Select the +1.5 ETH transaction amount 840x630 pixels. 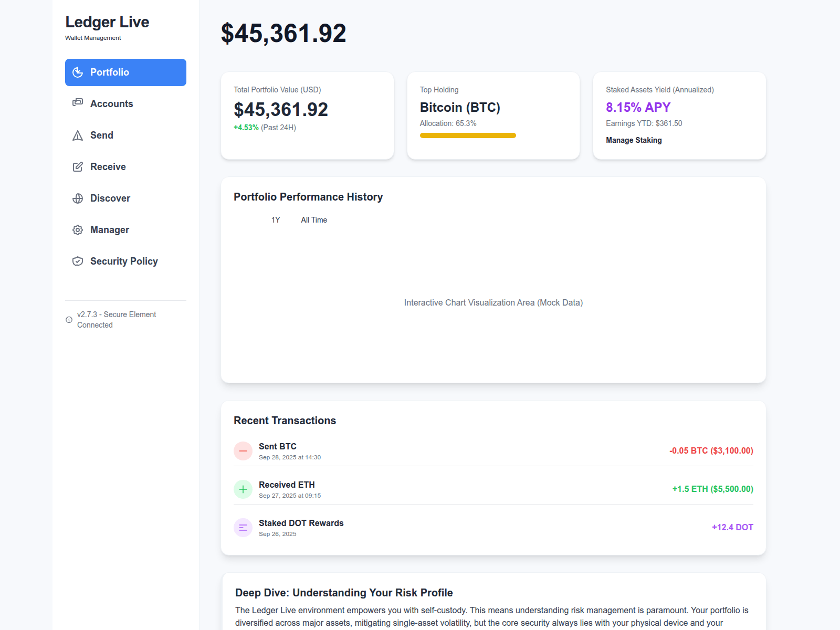[712, 489]
